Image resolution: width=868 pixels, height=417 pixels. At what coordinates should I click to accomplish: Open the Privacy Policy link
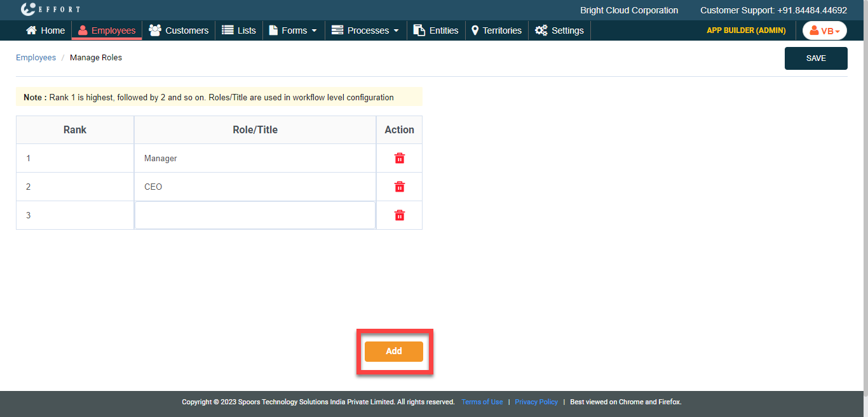point(536,402)
